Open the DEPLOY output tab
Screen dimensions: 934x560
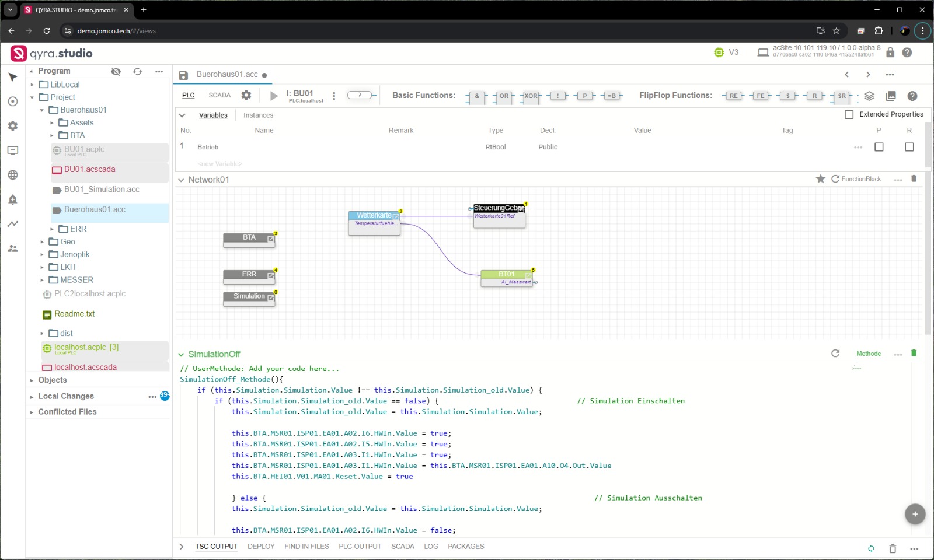261,547
